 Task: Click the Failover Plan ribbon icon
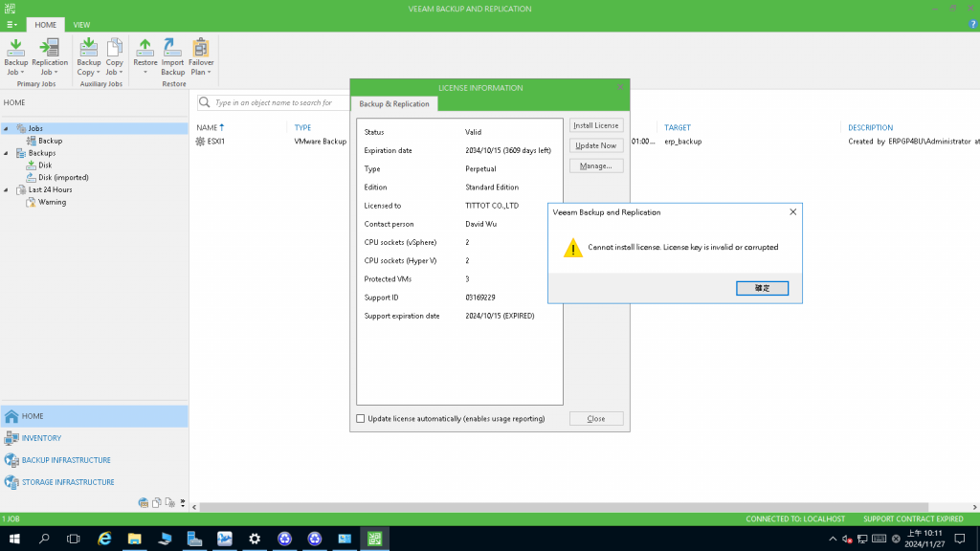(201, 56)
